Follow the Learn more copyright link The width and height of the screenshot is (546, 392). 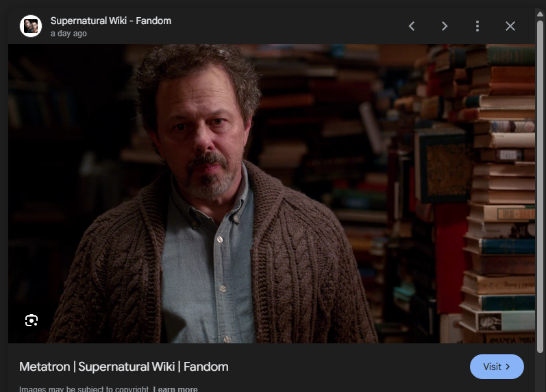click(x=175, y=389)
